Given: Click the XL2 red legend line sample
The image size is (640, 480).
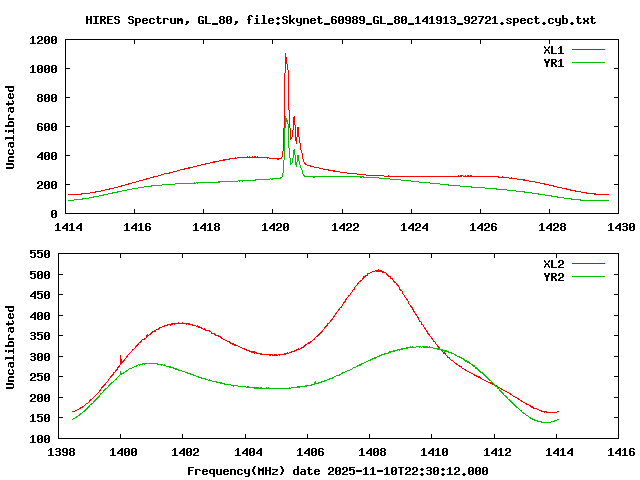Looking at the screenshot, I should click(x=590, y=264).
